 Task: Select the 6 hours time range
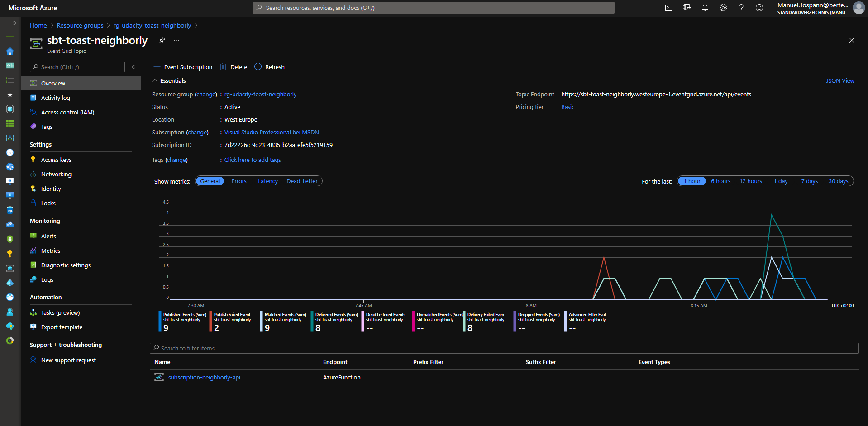(720, 181)
